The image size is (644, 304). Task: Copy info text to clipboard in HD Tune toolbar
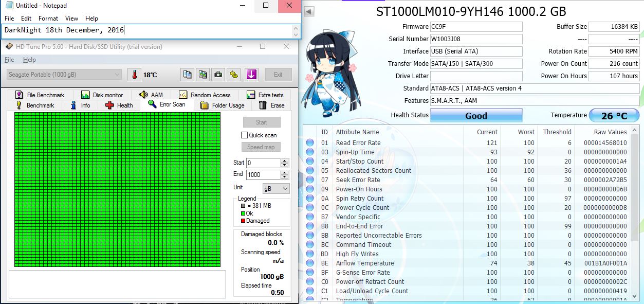[188, 75]
